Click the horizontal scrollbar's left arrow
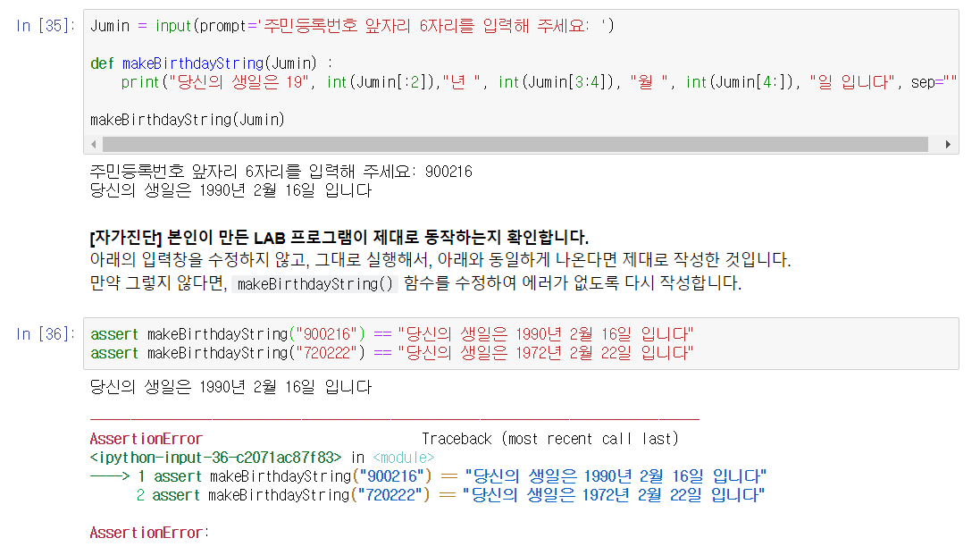980x555 pixels. (94, 145)
